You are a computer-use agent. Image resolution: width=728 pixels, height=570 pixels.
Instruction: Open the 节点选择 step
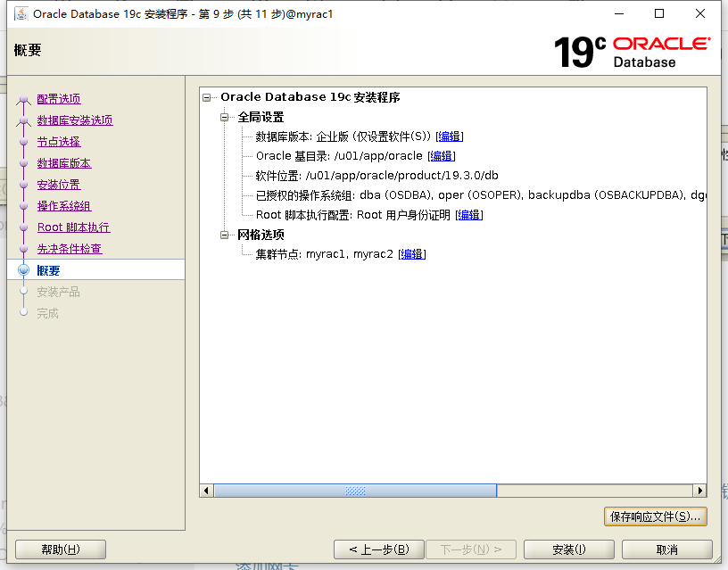(x=59, y=142)
